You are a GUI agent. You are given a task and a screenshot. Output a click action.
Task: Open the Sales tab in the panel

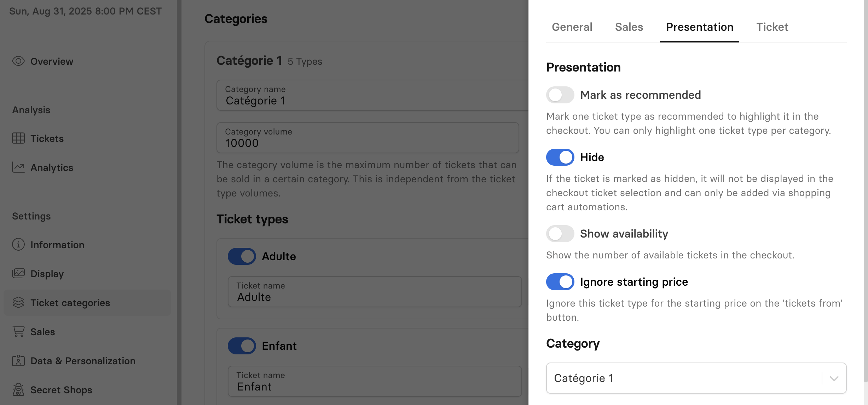click(629, 27)
